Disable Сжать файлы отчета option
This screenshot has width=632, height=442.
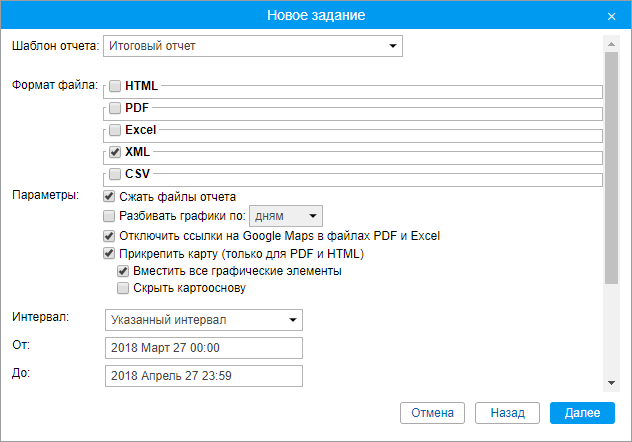[109, 197]
